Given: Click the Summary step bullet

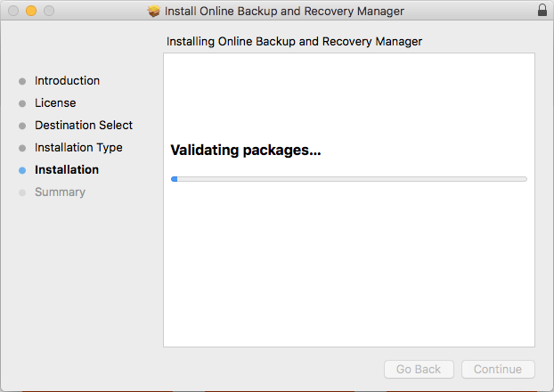Looking at the screenshot, I should pos(22,192).
